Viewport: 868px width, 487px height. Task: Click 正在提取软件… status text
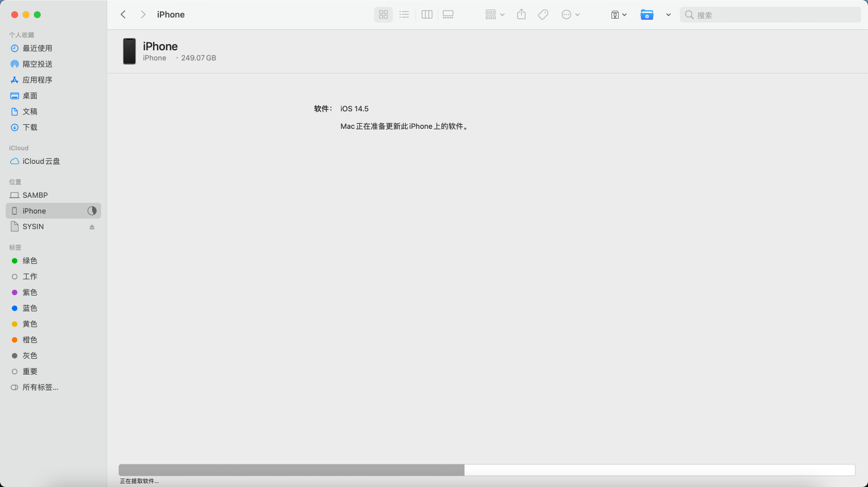pos(139,481)
